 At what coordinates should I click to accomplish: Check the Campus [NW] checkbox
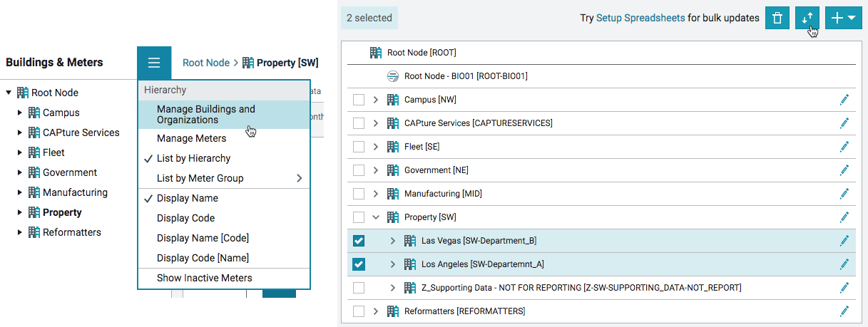(359, 100)
